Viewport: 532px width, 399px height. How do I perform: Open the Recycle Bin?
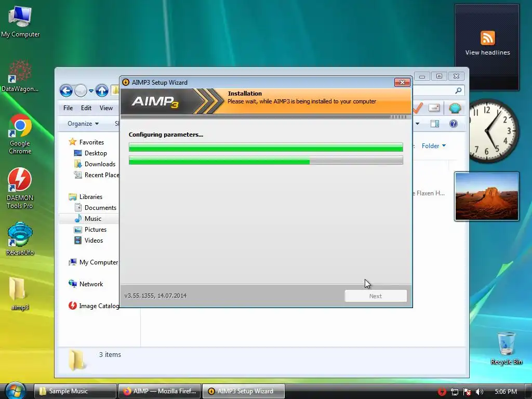pyautogui.click(x=506, y=348)
